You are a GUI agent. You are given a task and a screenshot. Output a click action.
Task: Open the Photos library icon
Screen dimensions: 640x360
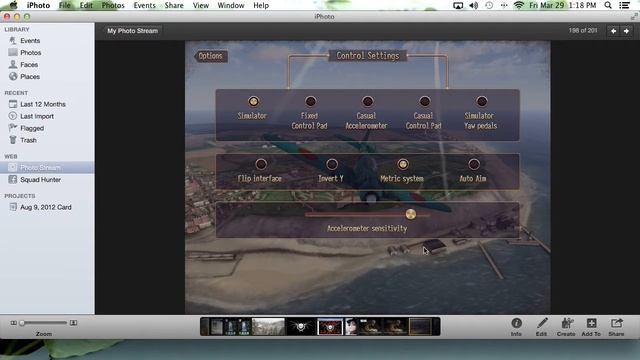[x=13, y=52]
